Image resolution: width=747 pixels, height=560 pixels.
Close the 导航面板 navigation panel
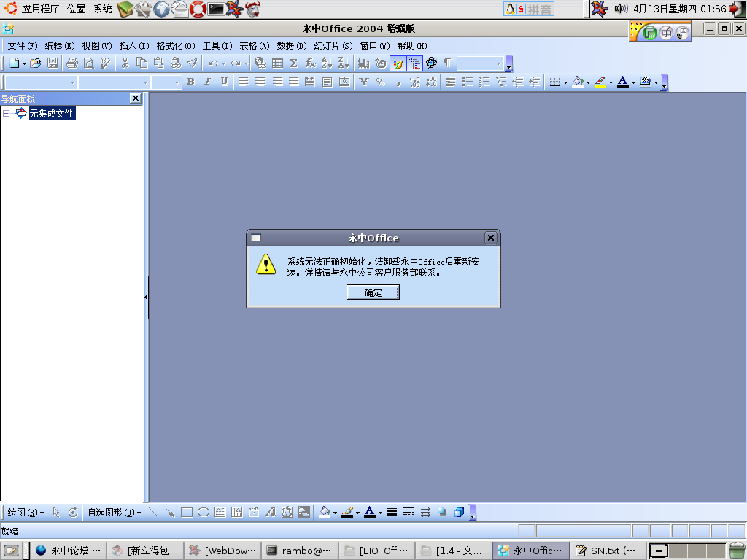(135, 98)
